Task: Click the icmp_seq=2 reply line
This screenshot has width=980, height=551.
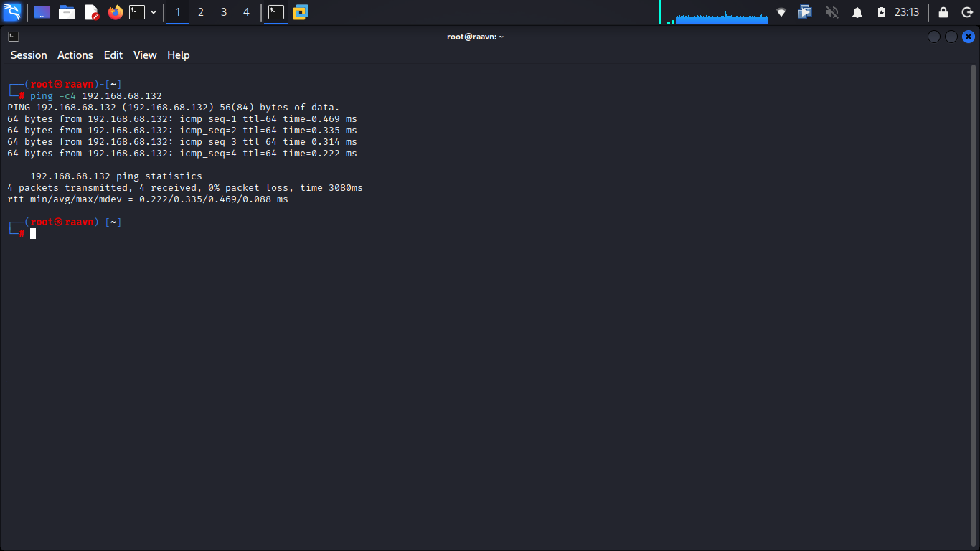Action: click(182, 131)
